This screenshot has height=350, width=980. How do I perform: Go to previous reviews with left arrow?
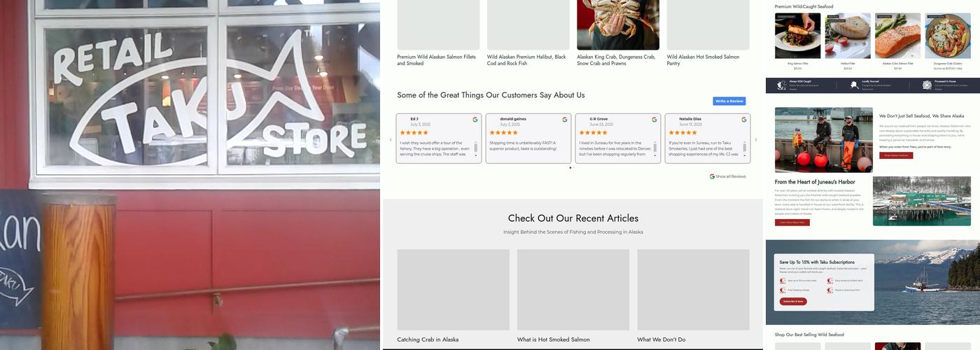coord(391,140)
